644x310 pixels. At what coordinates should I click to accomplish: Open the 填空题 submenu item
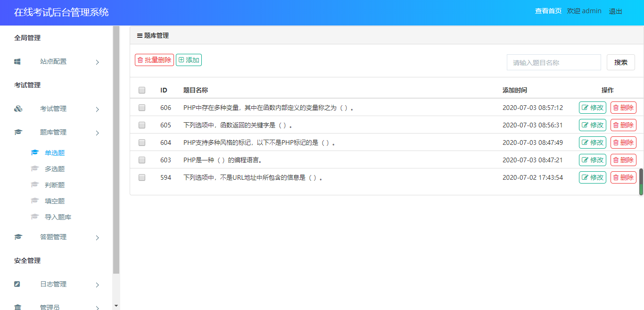(x=55, y=201)
